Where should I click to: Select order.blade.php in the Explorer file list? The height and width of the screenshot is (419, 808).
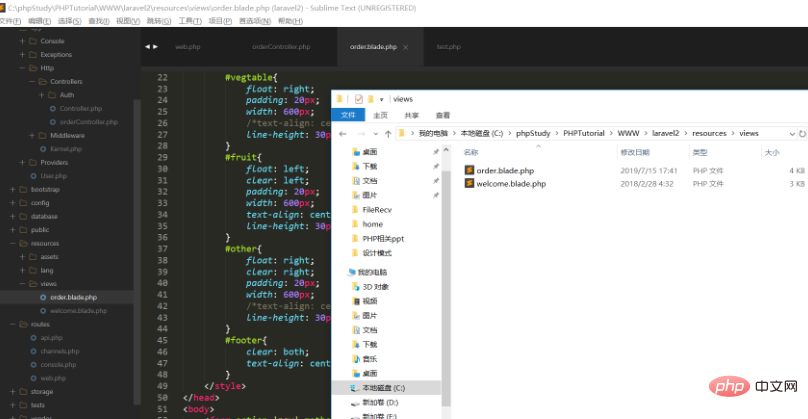click(x=505, y=171)
